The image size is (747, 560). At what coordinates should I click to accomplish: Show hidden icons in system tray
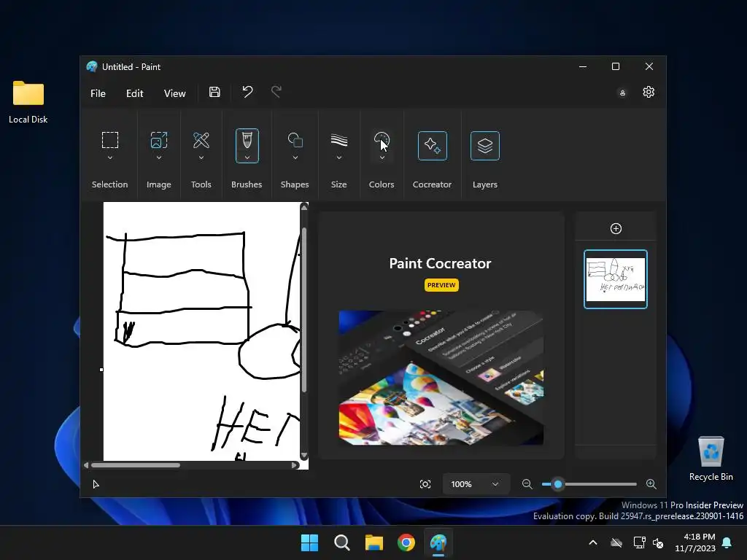pos(593,542)
